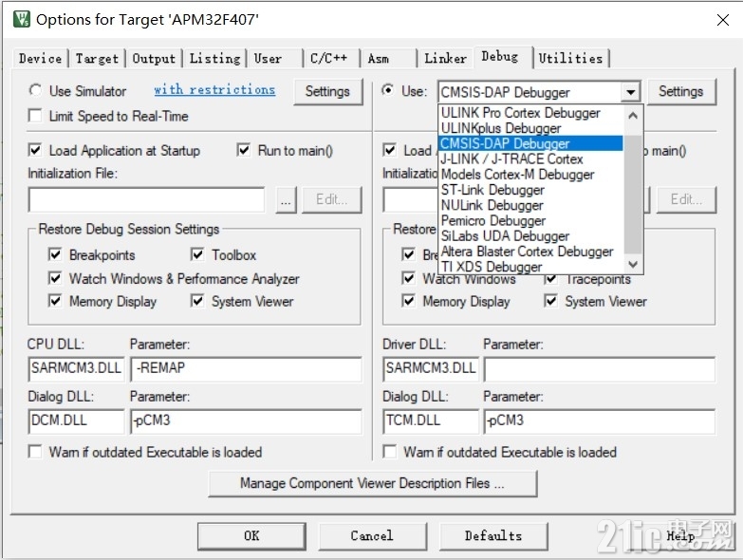Click the DCM.DLL Dialog DLL field
This screenshot has width=743, height=560.
(76, 420)
